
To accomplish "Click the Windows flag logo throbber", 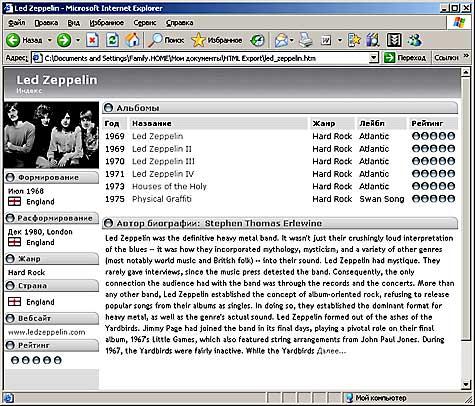I will tap(459, 23).
